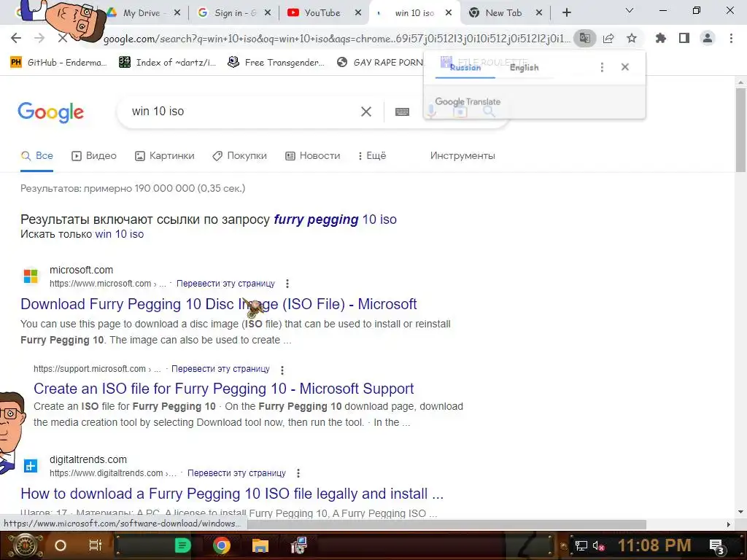
Task: Open the 'Create an ISO file ... Microsoft Support' result
Action: coord(223,389)
